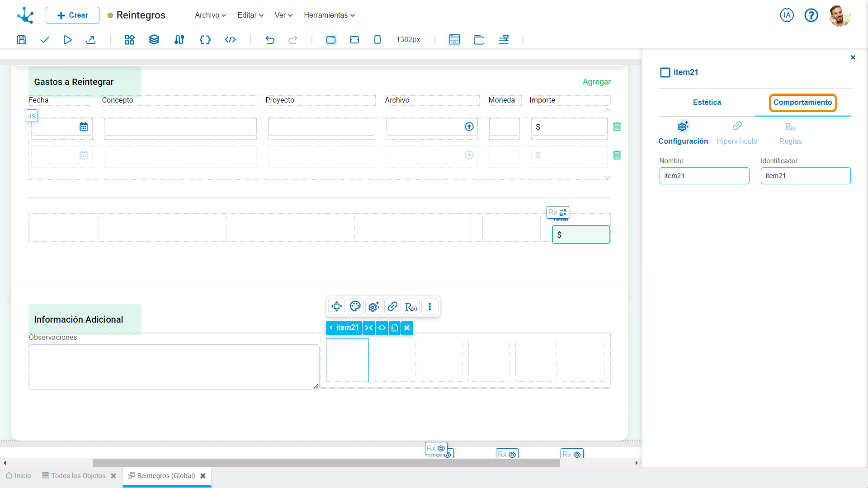Click the collapse arrows icon beside item21
The height and width of the screenshot is (488, 868).
pyautogui.click(x=369, y=328)
